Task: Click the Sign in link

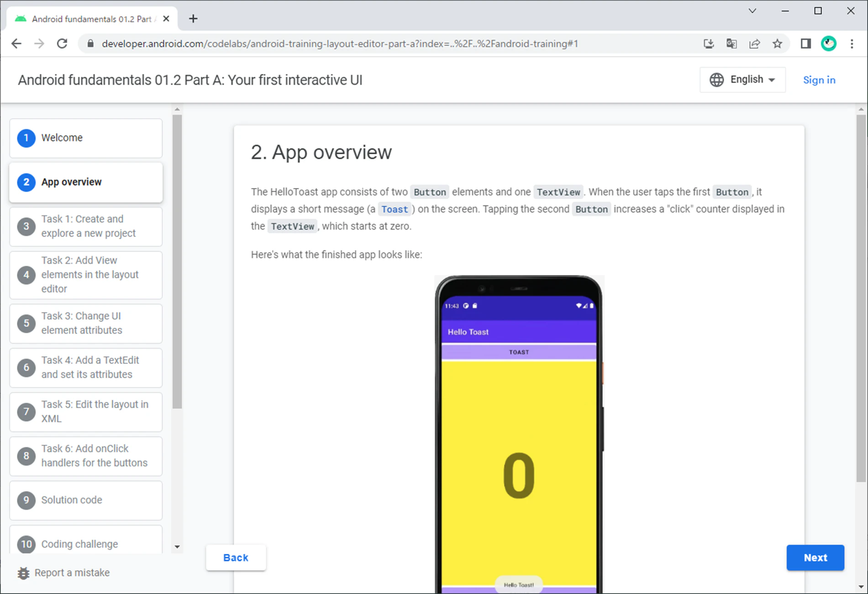Action: [x=819, y=80]
